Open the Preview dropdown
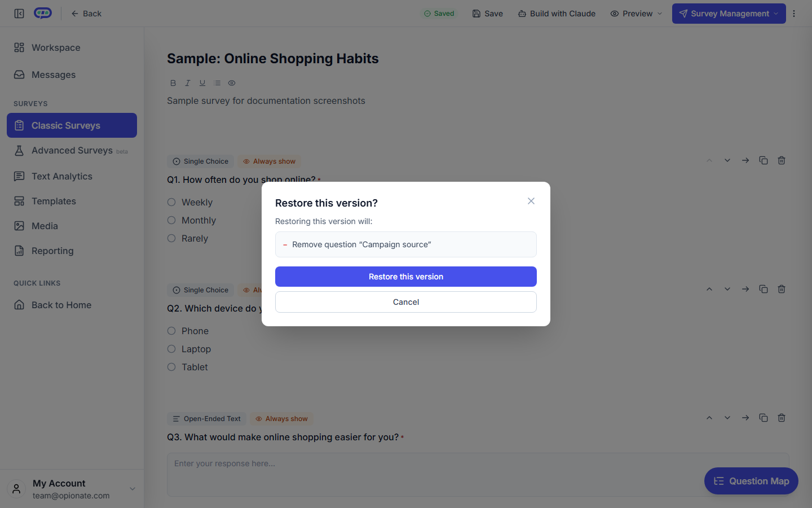The width and height of the screenshot is (812, 508). [x=636, y=14]
